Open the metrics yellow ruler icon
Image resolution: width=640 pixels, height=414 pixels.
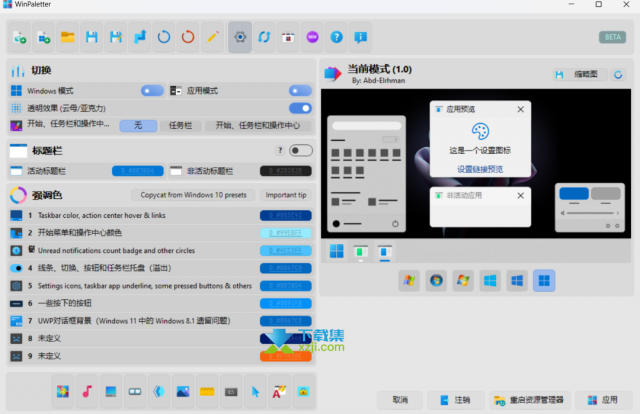coord(207,392)
